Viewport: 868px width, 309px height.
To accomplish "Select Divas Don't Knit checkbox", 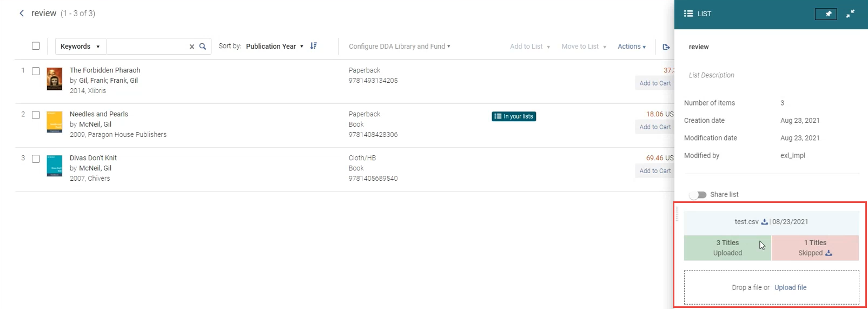I will click(36, 159).
